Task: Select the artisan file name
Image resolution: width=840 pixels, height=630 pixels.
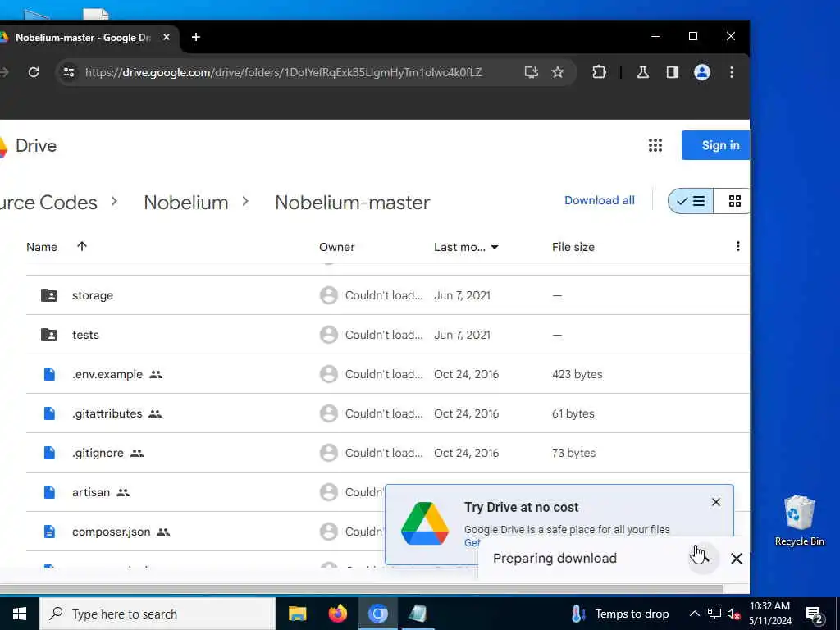Action: [x=91, y=492]
